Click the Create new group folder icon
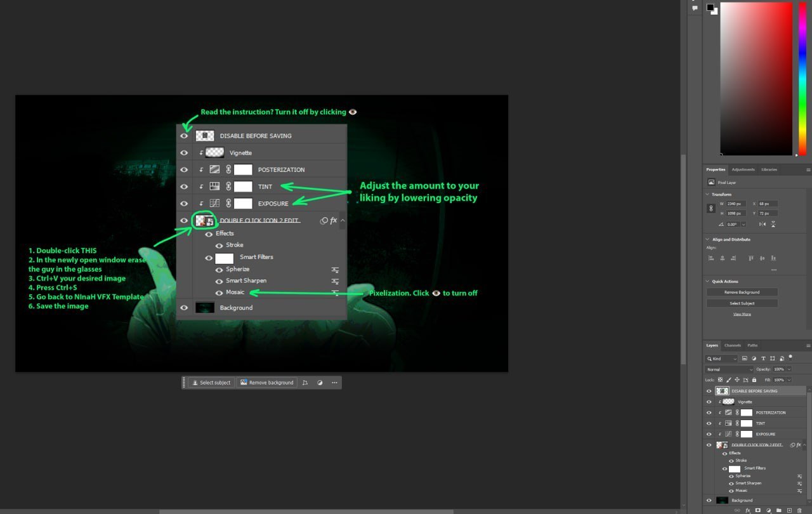Viewport: 812px width, 514px height. pyautogui.click(x=779, y=510)
